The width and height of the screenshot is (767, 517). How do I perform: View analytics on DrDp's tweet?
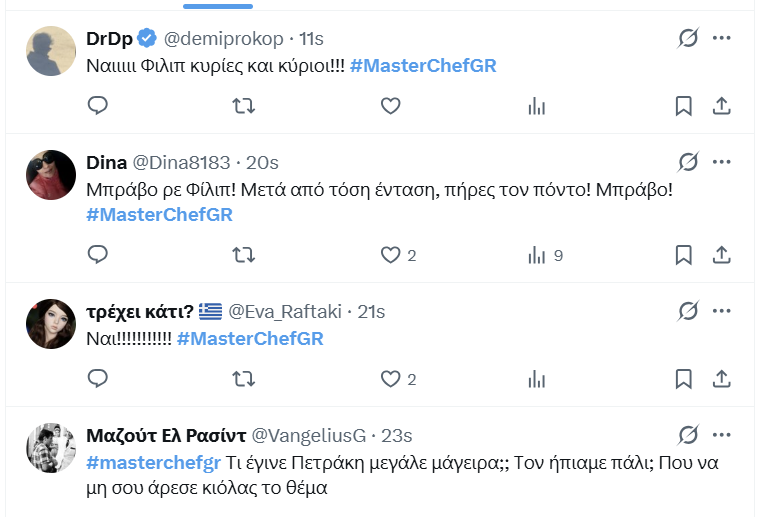(x=537, y=106)
